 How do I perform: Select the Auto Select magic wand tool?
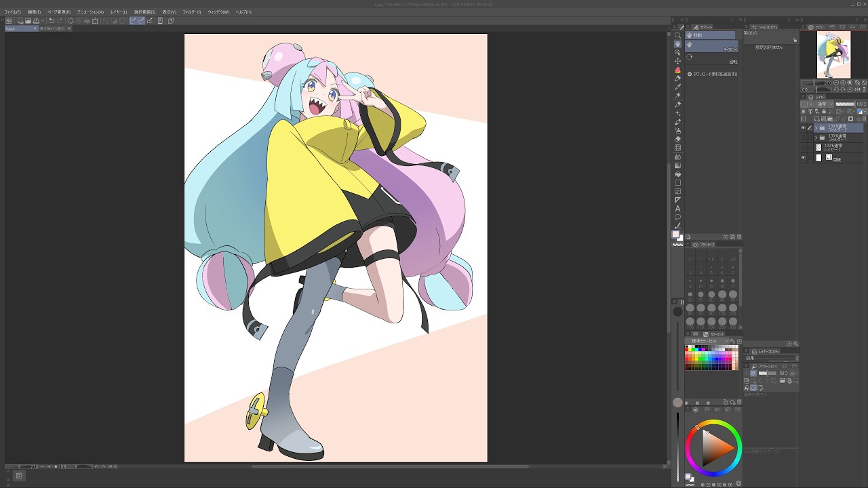[x=677, y=96]
